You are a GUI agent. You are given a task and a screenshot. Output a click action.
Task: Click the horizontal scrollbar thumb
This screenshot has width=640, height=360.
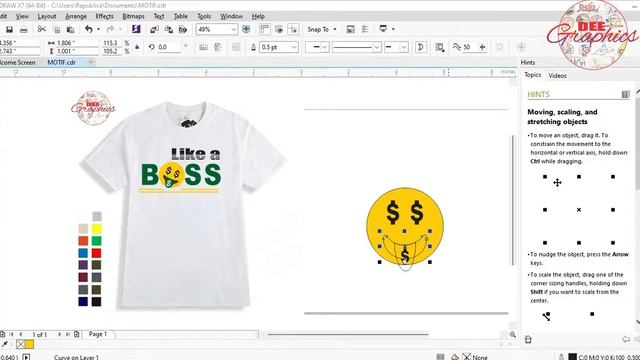point(348,335)
